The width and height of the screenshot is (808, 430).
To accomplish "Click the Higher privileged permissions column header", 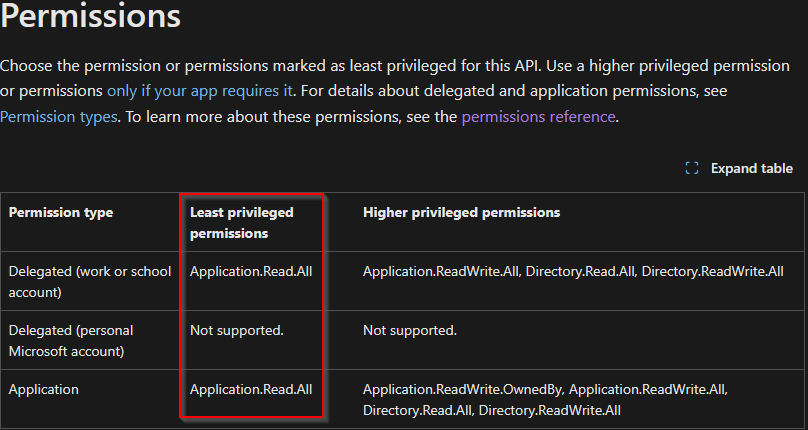I will coord(461,212).
